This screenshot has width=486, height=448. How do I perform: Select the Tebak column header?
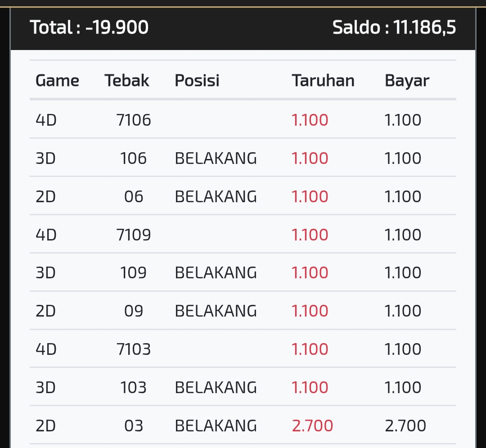point(127,81)
